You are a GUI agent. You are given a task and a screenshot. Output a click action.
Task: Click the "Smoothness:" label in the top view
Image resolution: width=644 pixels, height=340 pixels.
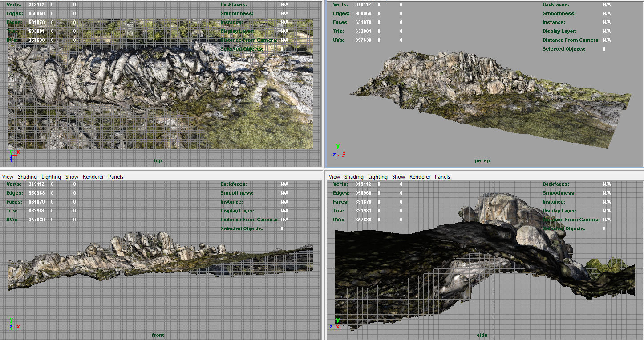pyautogui.click(x=237, y=13)
